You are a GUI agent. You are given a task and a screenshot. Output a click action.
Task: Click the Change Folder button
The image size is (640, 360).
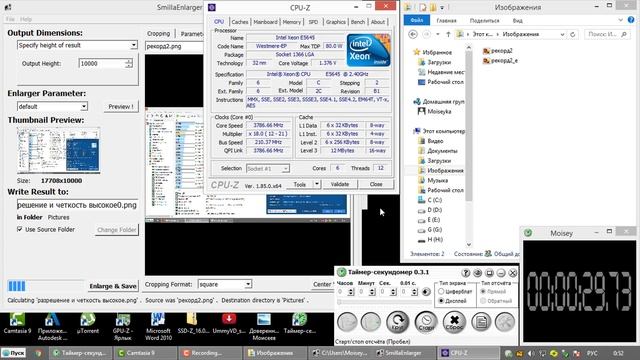coord(116,230)
